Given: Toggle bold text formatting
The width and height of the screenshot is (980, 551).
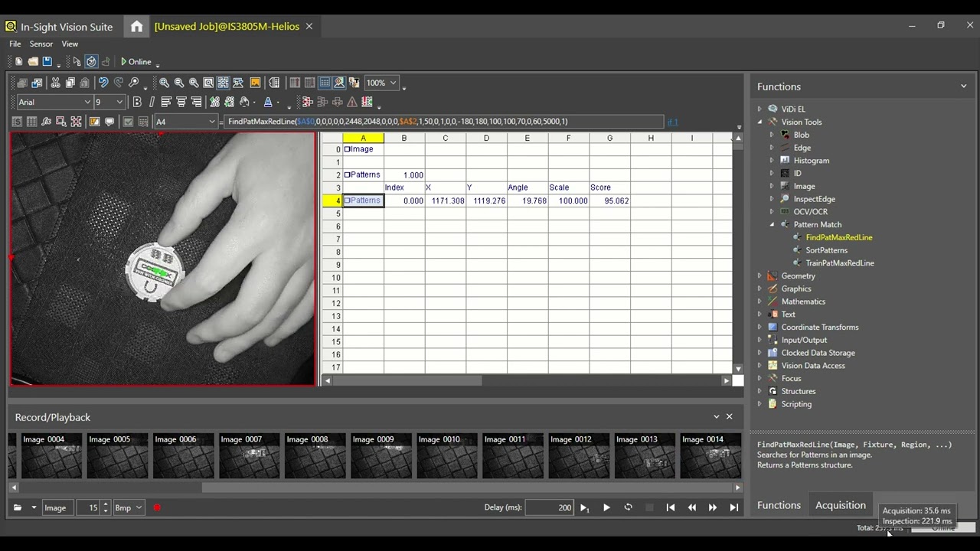Looking at the screenshot, I should pyautogui.click(x=137, y=102).
